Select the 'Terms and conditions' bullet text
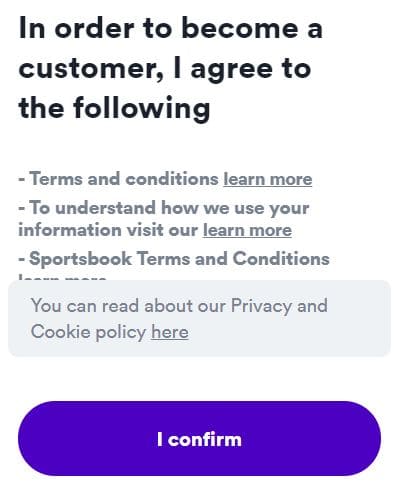396x483 pixels. click(124, 179)
